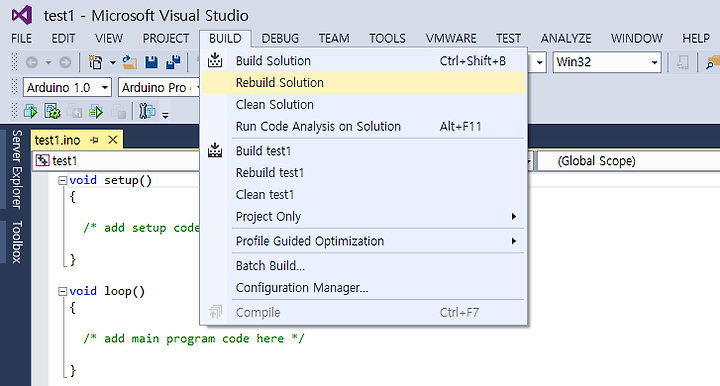Click the Navigate Backward arrow icon
The image size is (720, 386).
(31, 62)
